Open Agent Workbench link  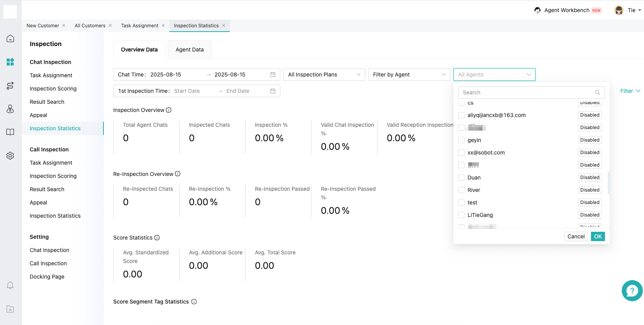point(567,10)
